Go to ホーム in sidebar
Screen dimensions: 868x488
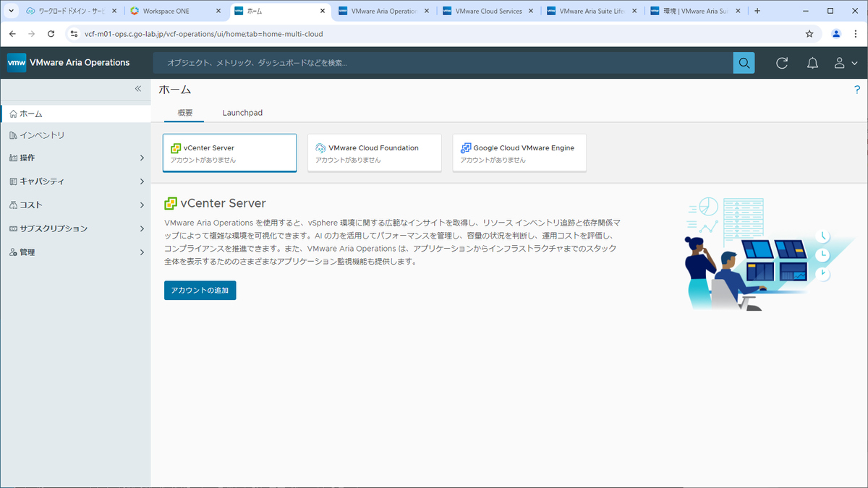(x=75, y=114)
